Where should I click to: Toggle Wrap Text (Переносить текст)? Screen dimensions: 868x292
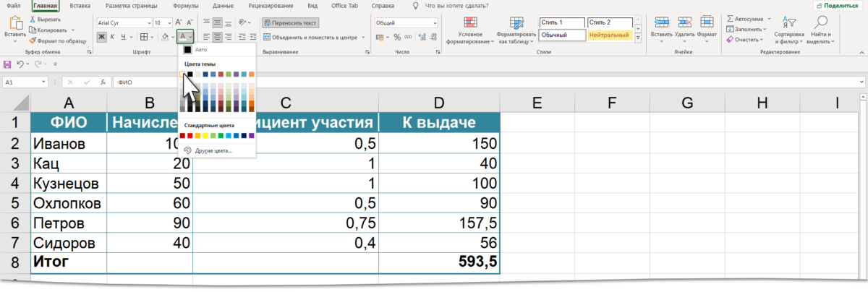289,23
